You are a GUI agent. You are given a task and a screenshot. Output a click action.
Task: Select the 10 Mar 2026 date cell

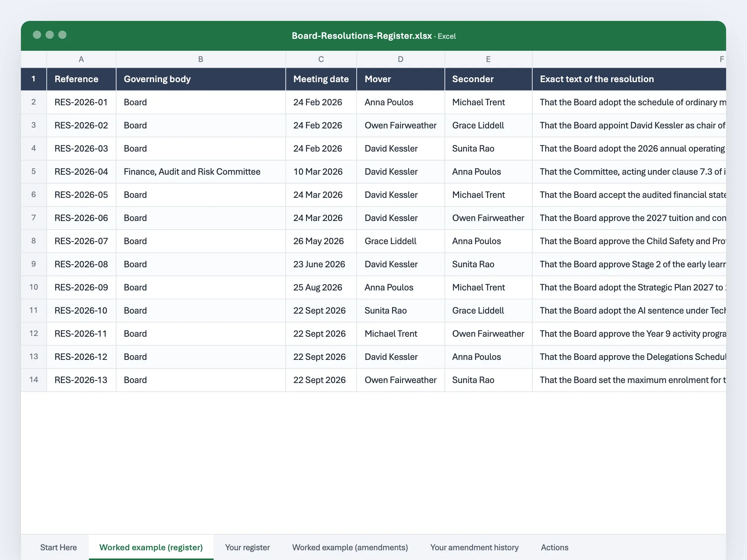click(321, 171)
